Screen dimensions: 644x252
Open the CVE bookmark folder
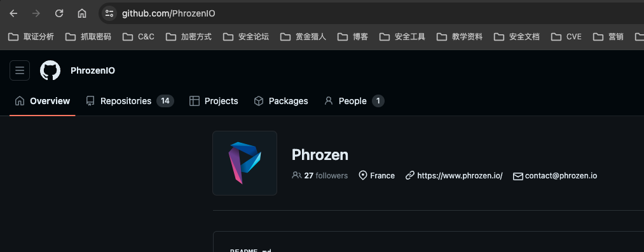tap(566, 37)
